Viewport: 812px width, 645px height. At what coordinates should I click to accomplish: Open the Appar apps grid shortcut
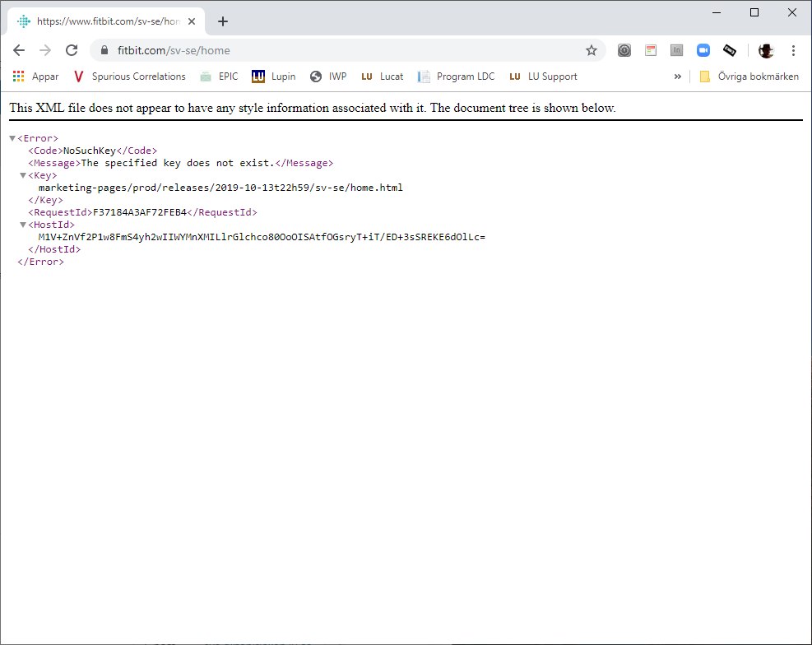pos(35,77)
